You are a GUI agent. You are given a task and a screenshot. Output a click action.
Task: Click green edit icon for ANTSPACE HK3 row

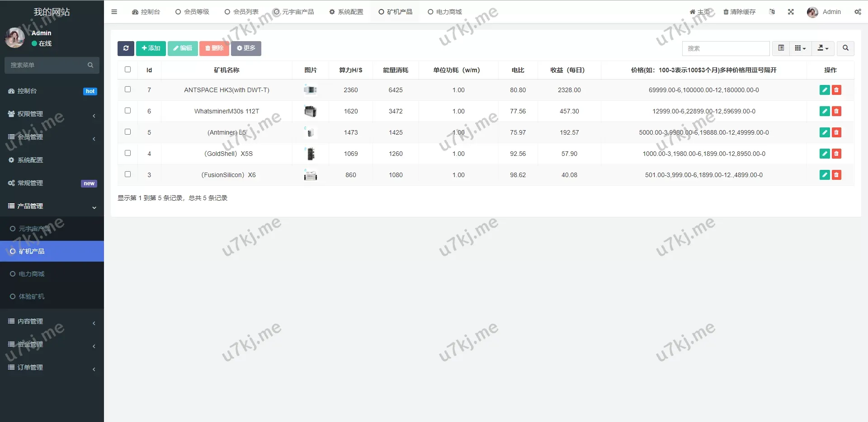(824, 90)
